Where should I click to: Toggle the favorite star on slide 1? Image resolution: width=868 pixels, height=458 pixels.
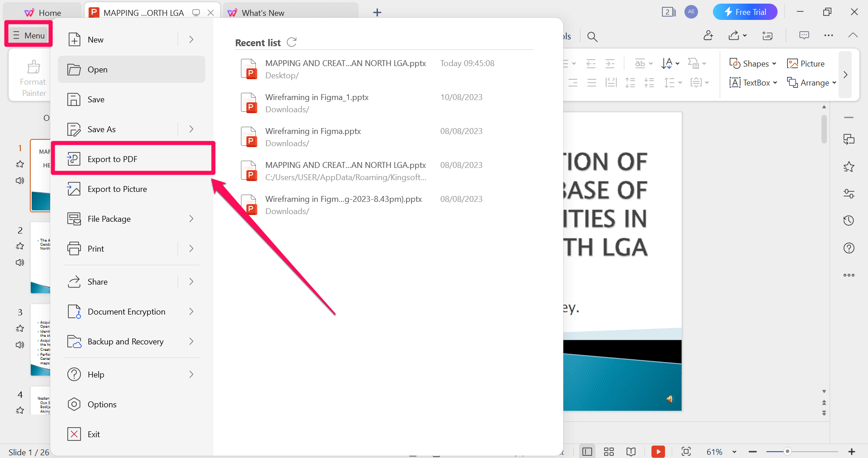[19, 164]
